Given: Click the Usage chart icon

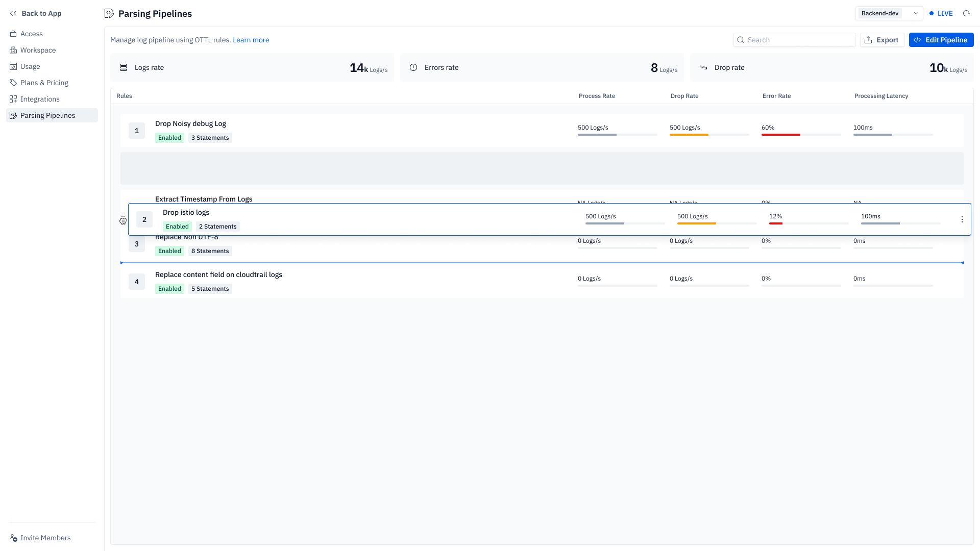Looking at the screenshot, I should coord(13,66).
